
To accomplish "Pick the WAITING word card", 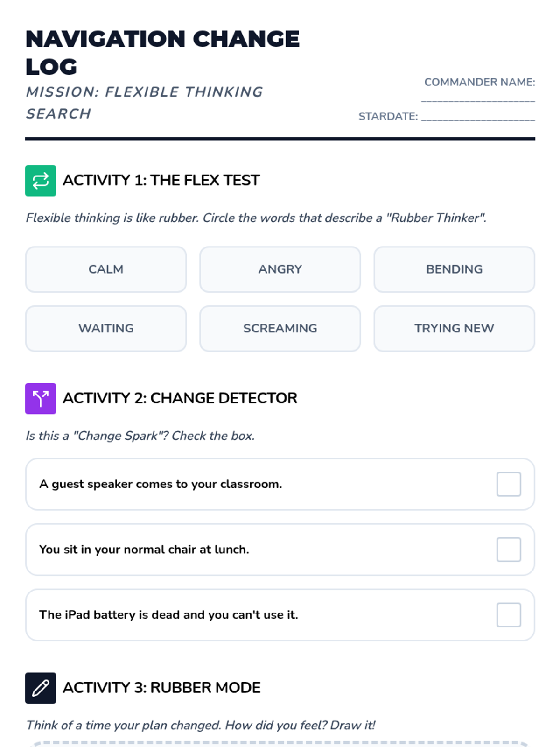I will 106,329.
